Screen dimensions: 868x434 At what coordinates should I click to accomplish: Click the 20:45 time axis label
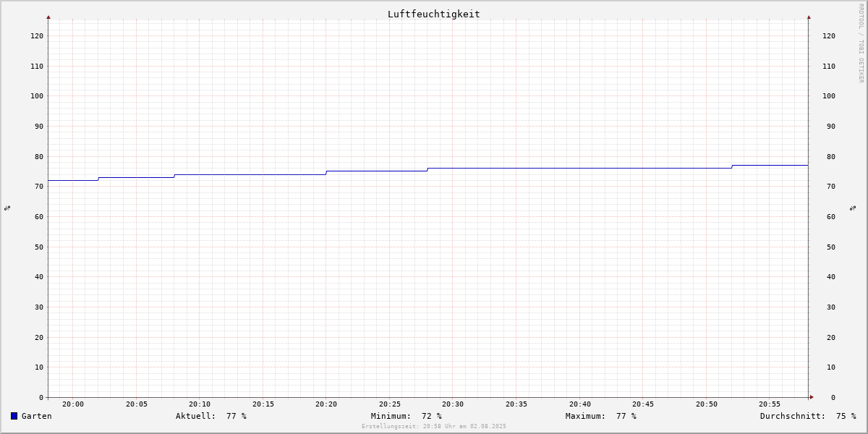click(x=643, y=404)
